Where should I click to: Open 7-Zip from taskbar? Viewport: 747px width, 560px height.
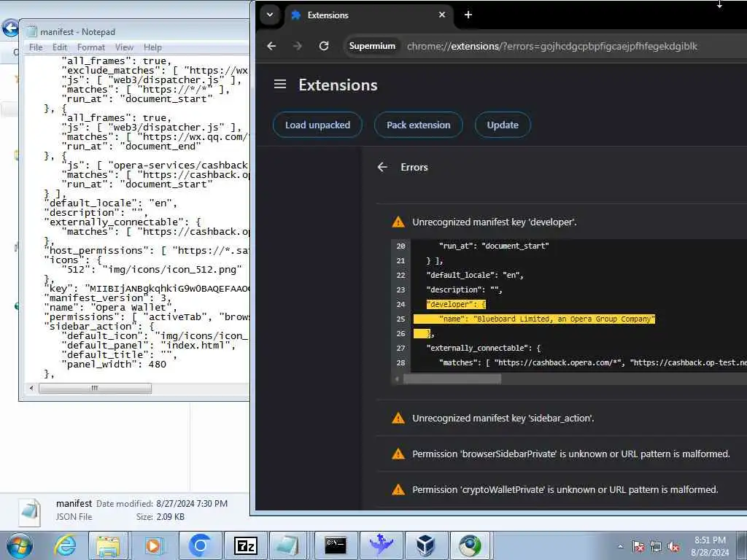[246, 545]
